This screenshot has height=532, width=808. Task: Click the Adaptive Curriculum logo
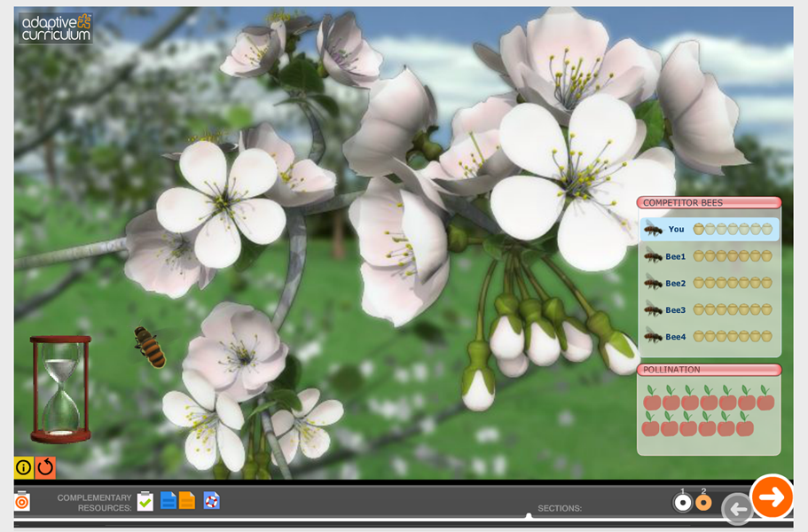click(x=56, y=27)
